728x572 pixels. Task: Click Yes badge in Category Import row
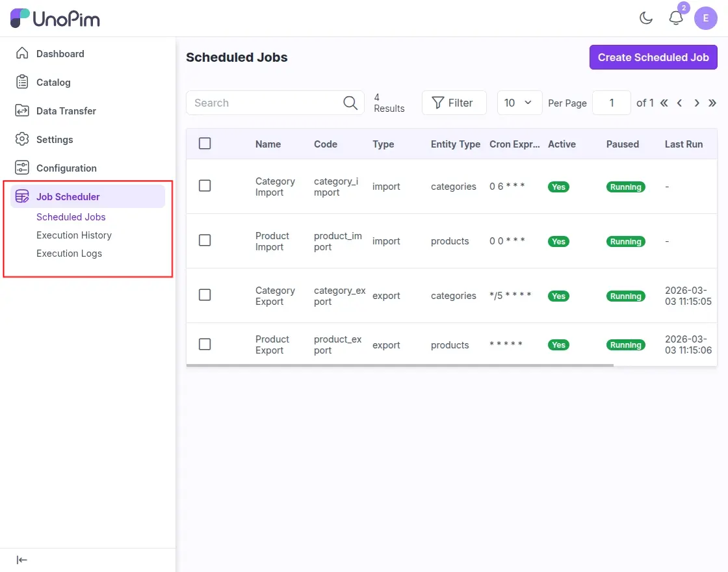pyautogui.click(x=558, y=187)
